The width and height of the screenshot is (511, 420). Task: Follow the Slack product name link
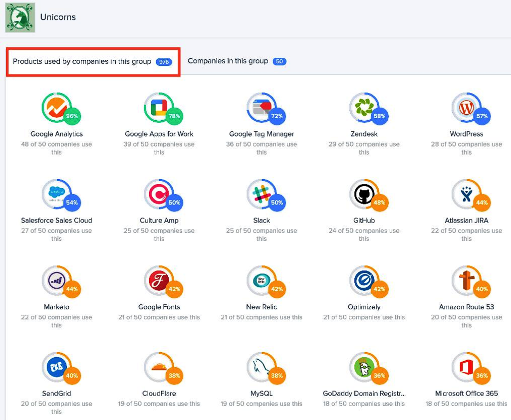261,220
